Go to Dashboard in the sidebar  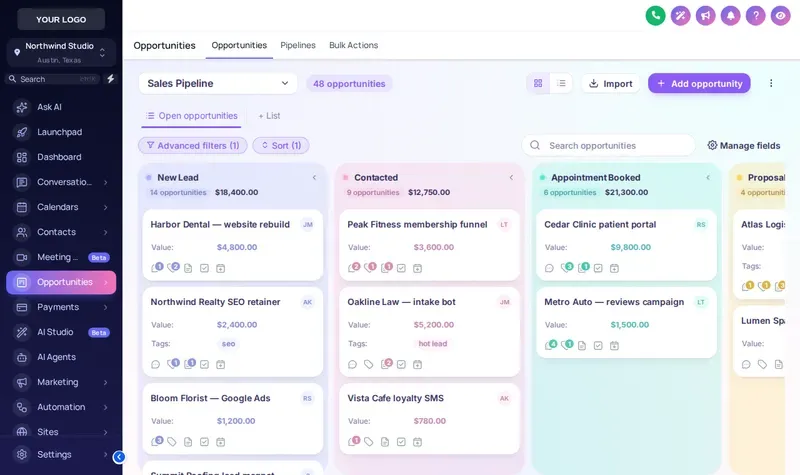tap(61, 157)
